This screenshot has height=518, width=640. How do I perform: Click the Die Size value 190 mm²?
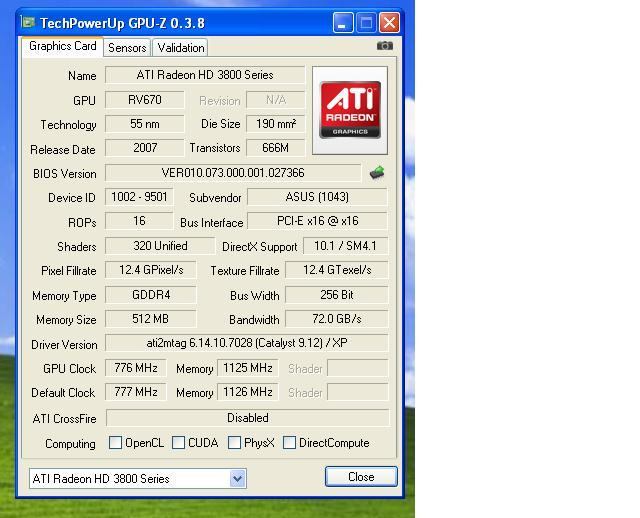[276, 124]
